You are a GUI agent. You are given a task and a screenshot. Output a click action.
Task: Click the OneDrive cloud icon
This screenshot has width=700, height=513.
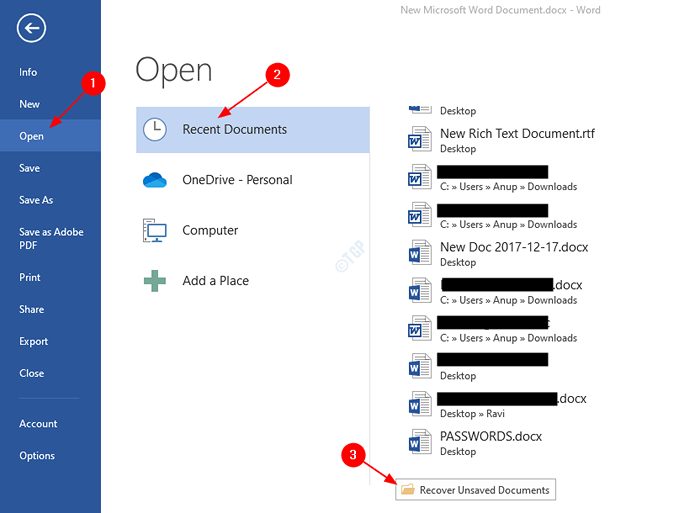click(155, 180)
